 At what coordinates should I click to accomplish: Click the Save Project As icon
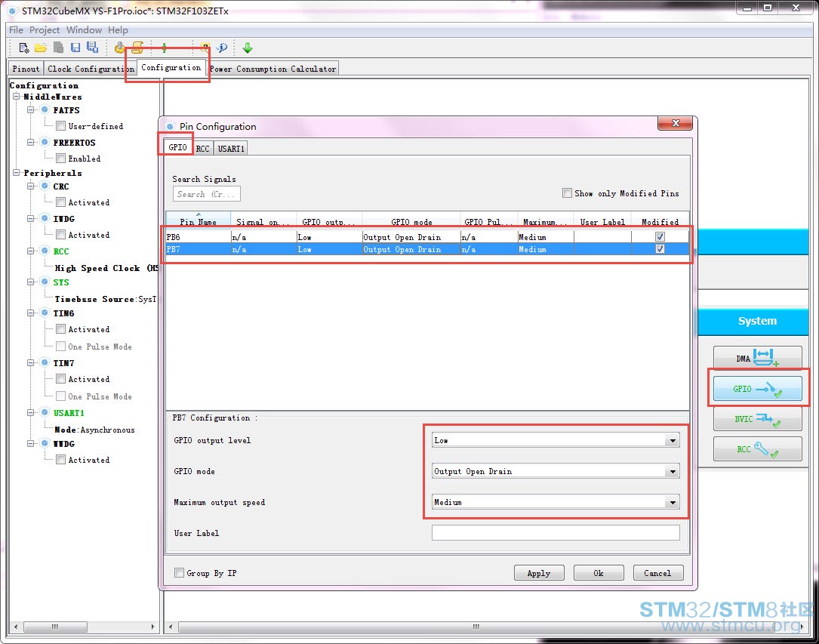point(92,48)
